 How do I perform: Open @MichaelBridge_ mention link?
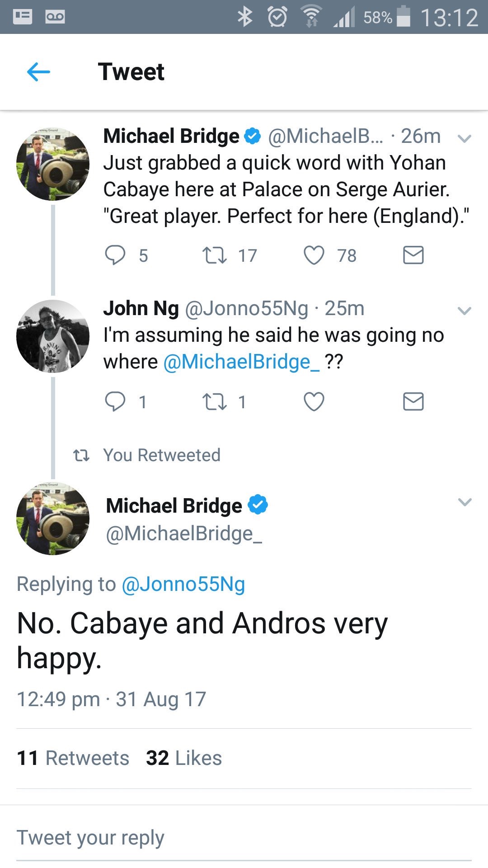241,362
